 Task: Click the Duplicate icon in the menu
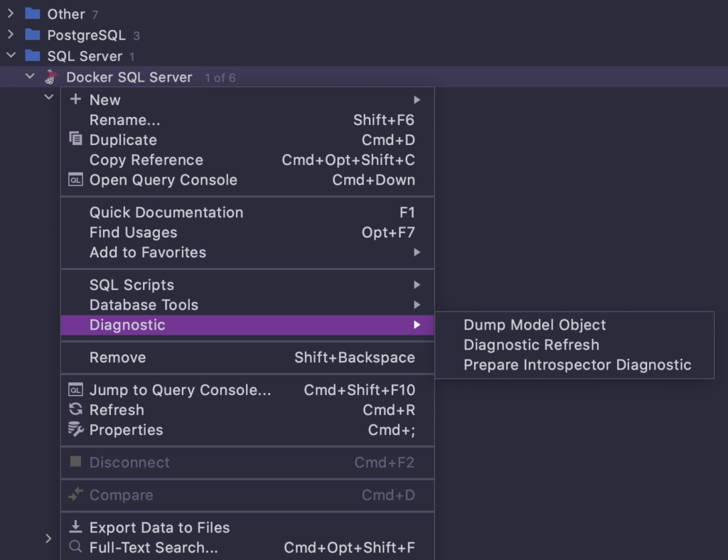[75, 139]
